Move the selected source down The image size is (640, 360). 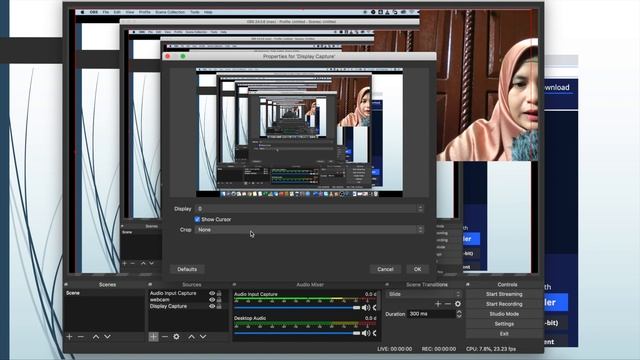[203, 337]
